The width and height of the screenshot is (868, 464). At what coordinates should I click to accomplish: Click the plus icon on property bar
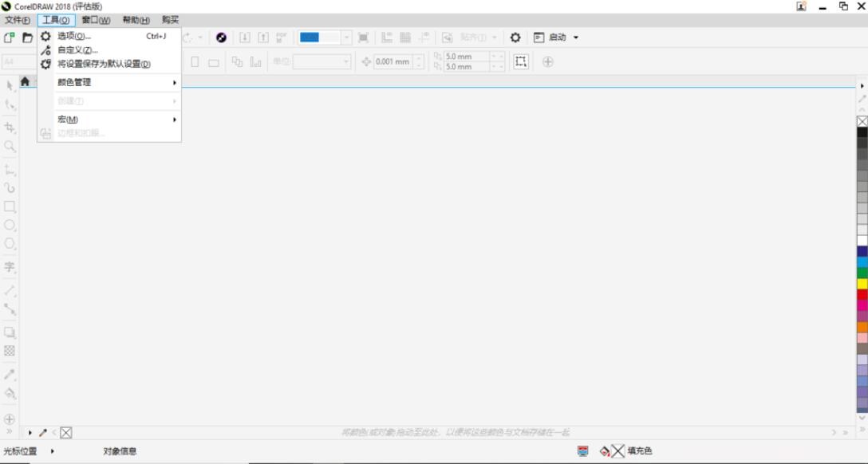coord(548,61)
